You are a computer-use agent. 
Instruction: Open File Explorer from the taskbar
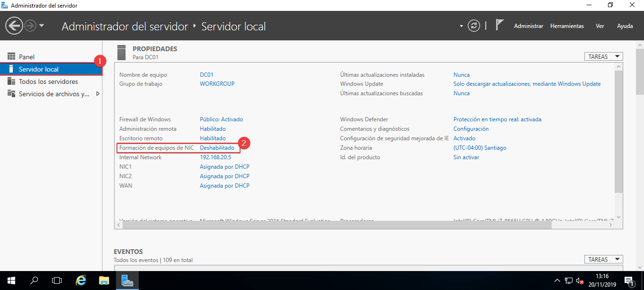pos(104,280)
